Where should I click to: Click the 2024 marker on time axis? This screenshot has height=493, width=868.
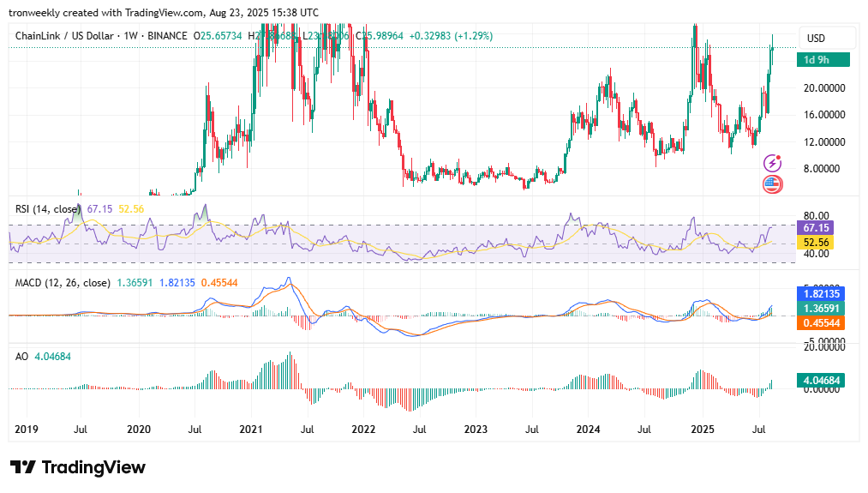(589, 428)
